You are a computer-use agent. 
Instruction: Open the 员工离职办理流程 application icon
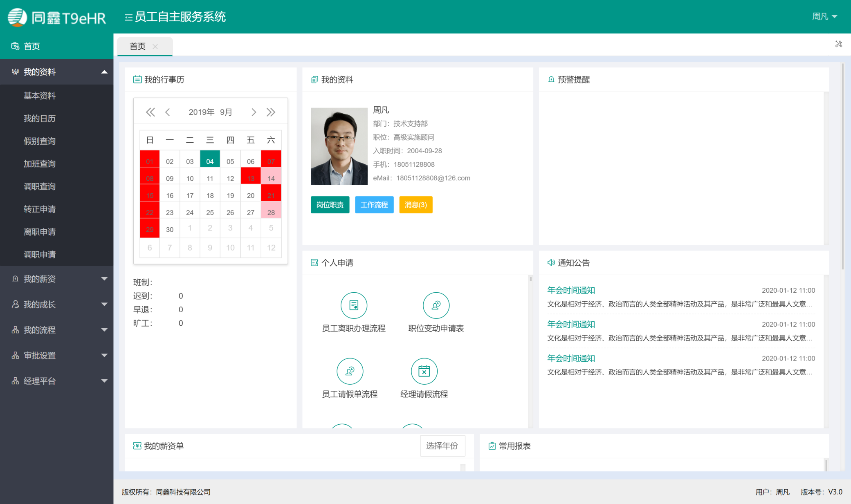pos(353,305)
